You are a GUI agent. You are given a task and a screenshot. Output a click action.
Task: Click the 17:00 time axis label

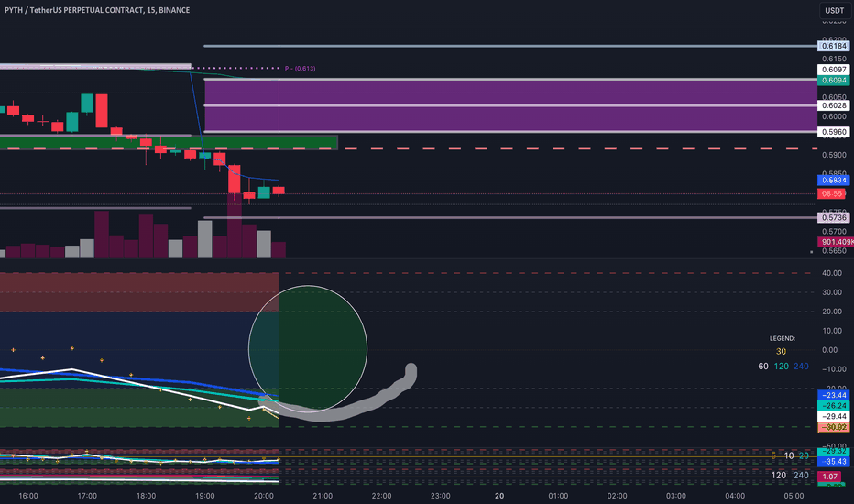pos(87,496)
